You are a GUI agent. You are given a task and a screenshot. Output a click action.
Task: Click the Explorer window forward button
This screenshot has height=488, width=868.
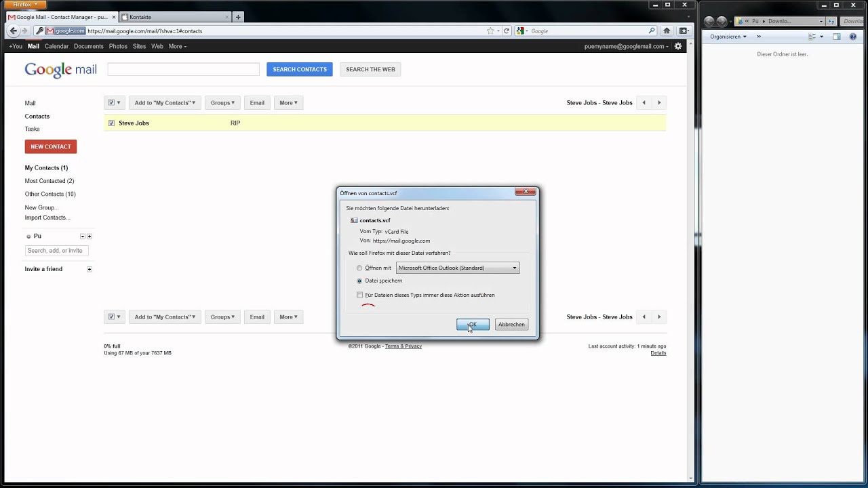coord(722,21)
